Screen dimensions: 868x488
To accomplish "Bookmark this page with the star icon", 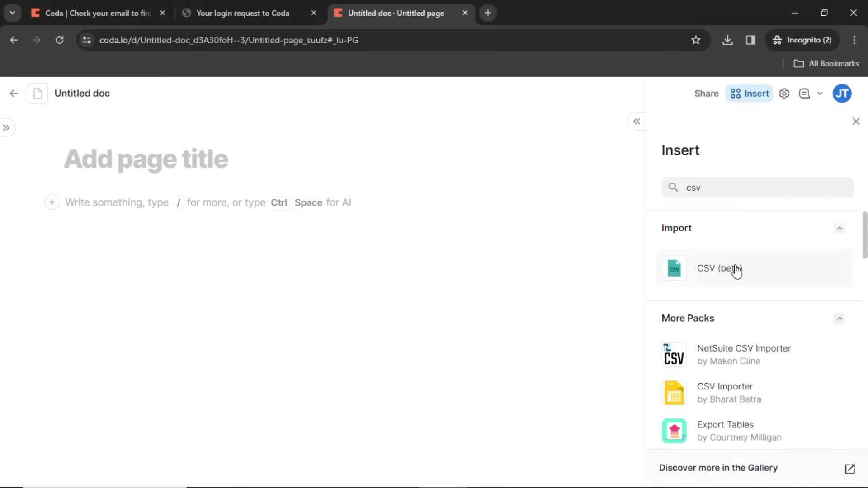I will tap(696, 40).
